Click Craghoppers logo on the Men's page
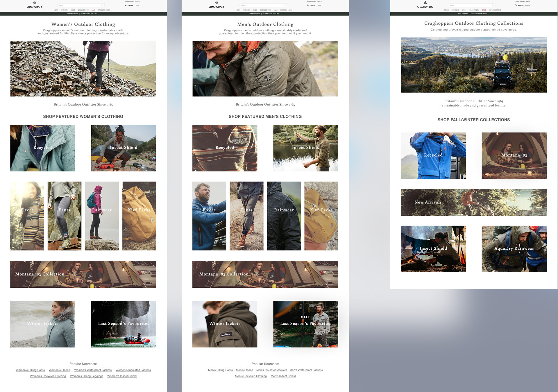Viewport: 558px width, 392px height. [217, 5]
